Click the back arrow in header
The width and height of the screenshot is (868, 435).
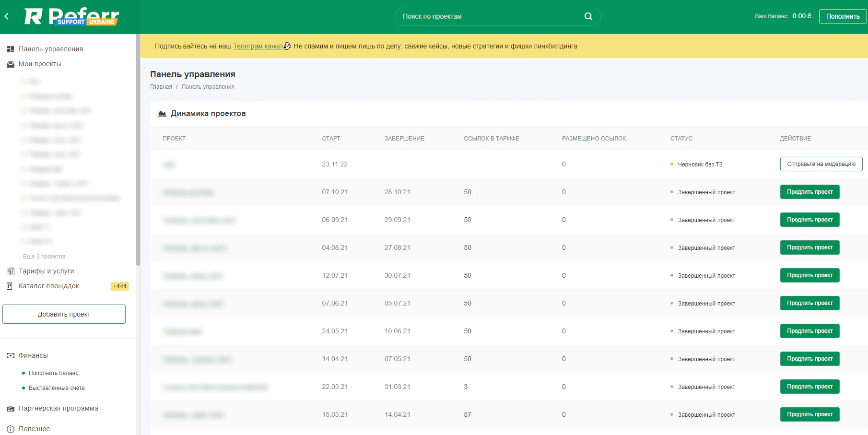7,16
